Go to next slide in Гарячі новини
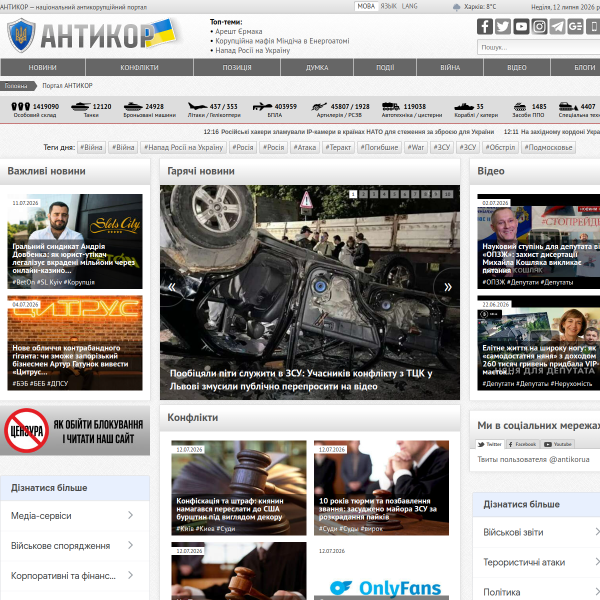 (x=447, y=287)
